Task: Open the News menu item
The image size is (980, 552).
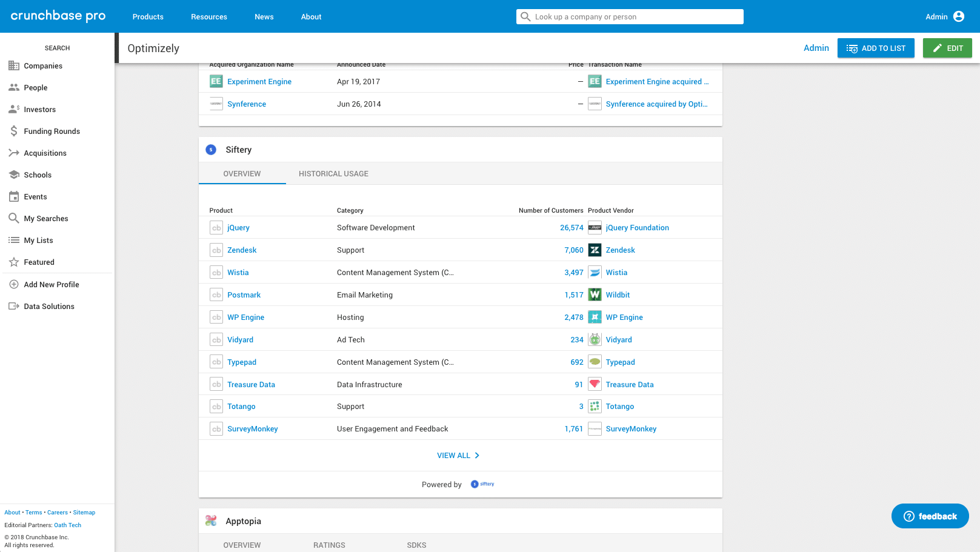Action: coord(264,16)
